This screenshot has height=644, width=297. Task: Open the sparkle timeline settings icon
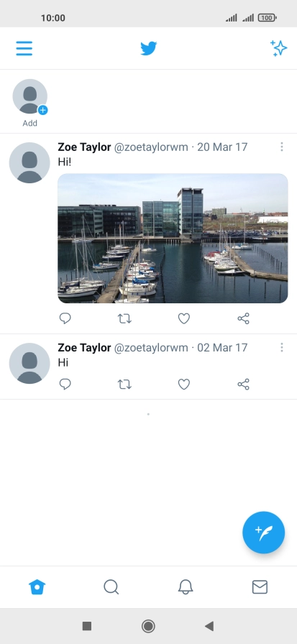click(279, 48)
